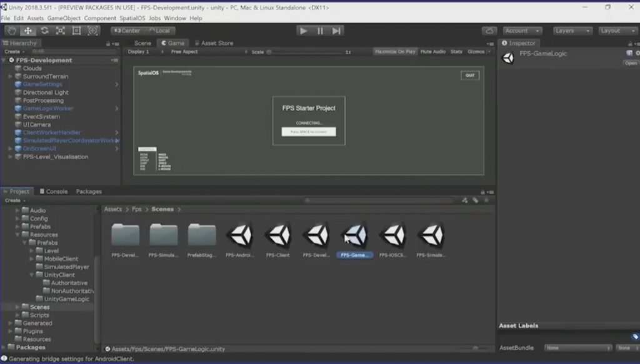This screenshot has width=640, height=364.
Task: Select GameLogicWorker in Hierarchy
Action: [x=47, y=109]
